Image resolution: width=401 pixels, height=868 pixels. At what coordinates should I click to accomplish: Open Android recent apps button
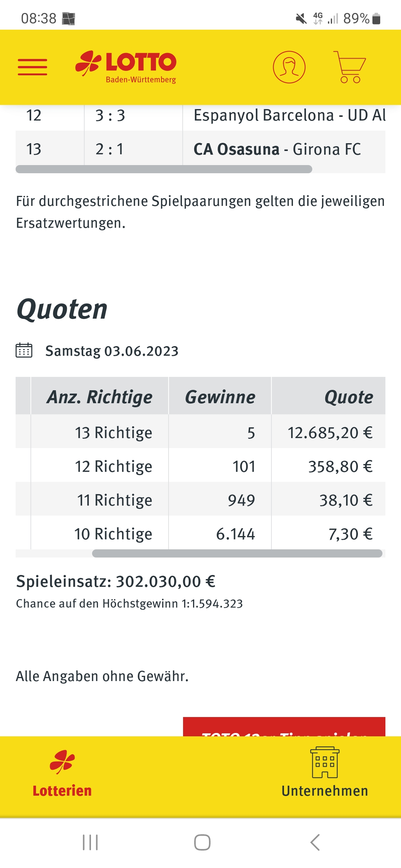pyautogui.click(x=90, y=842)
